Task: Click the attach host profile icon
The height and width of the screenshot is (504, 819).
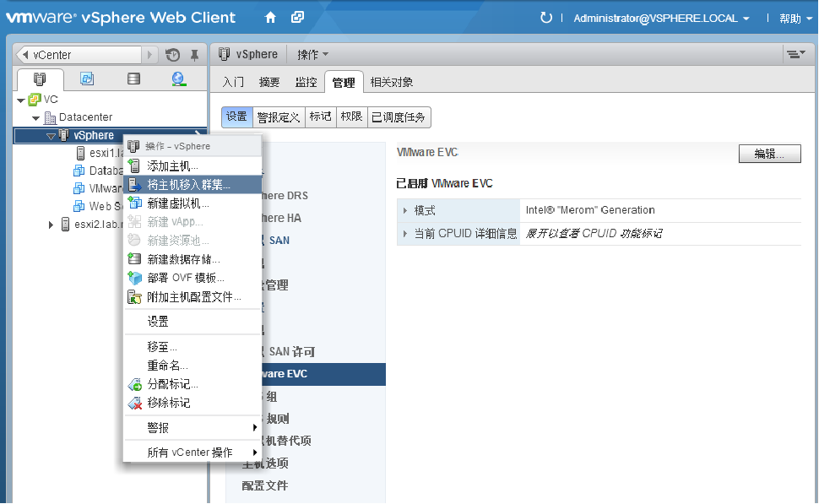Action: (x=135, y=297)
